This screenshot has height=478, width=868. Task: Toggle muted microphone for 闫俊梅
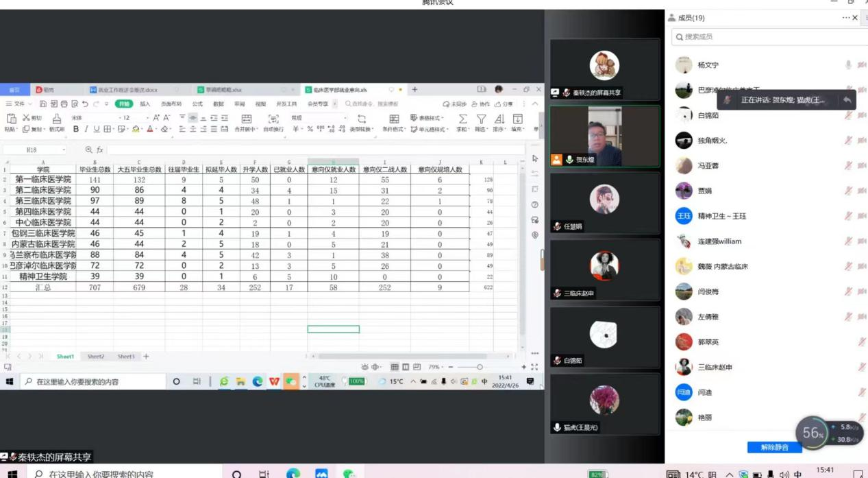tap(848, 291)
